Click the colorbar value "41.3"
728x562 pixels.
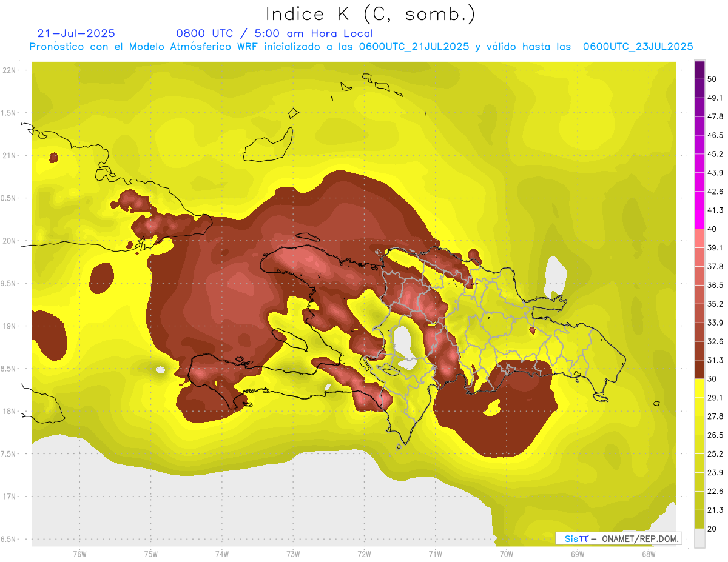click(715, 210)
